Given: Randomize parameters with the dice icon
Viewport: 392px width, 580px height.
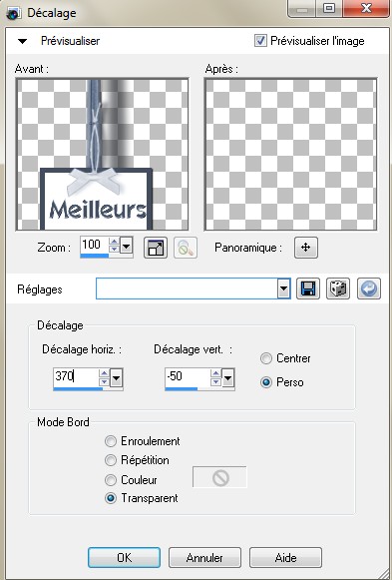Looking at the screenshot, I should (338, 289).
